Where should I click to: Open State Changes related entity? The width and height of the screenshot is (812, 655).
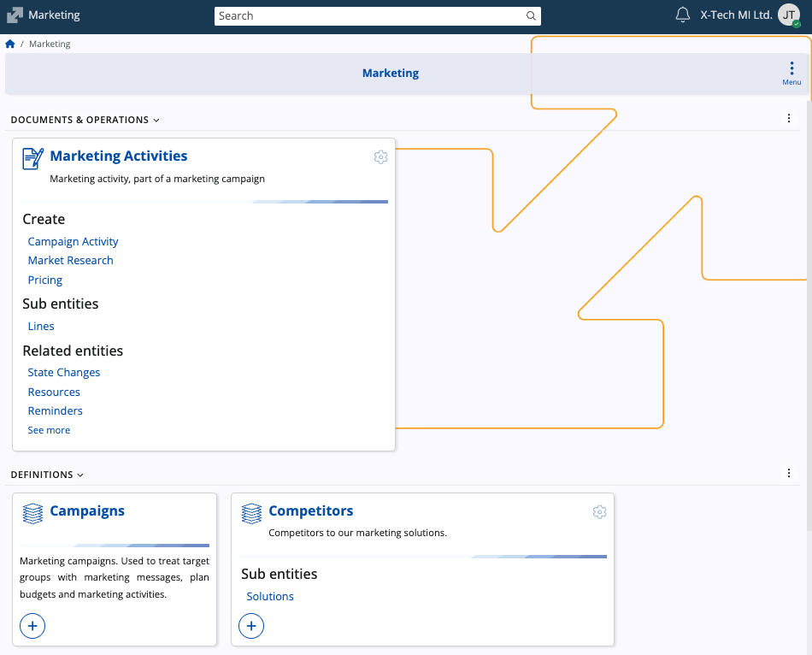(64, 373)
